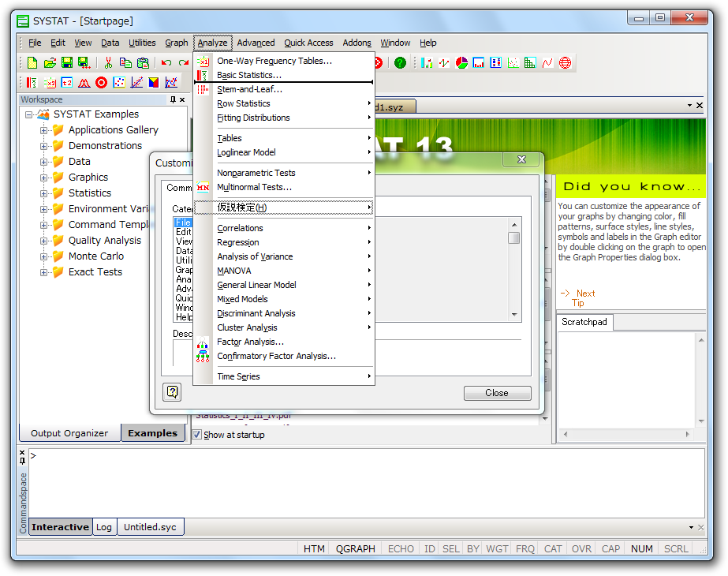
Task: Open the Time Series submenu
Action: [284, 376]
